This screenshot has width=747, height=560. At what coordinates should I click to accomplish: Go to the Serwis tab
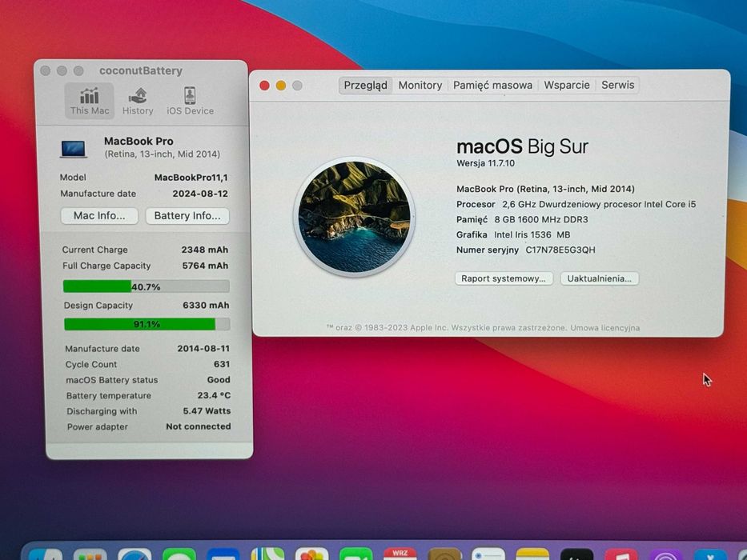point(617,86)
